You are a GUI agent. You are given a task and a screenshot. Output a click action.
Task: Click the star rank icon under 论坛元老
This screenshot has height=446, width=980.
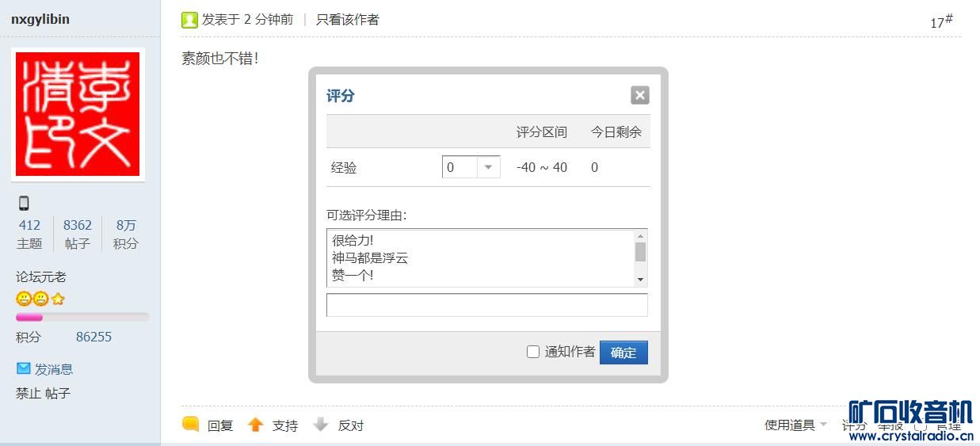58,299
